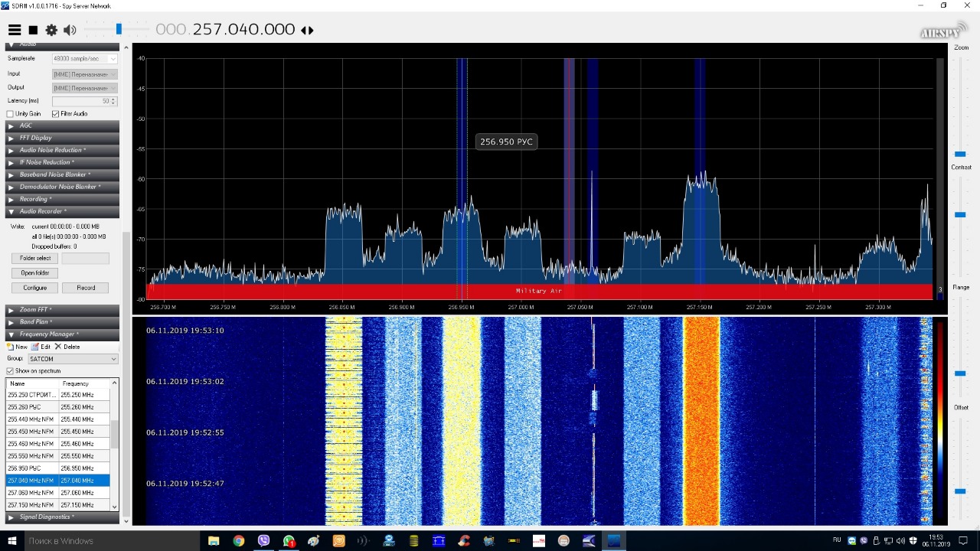Viewport: 980px width, 551px height.
Task: Click the Frequency column header
Action: point(84,383)
